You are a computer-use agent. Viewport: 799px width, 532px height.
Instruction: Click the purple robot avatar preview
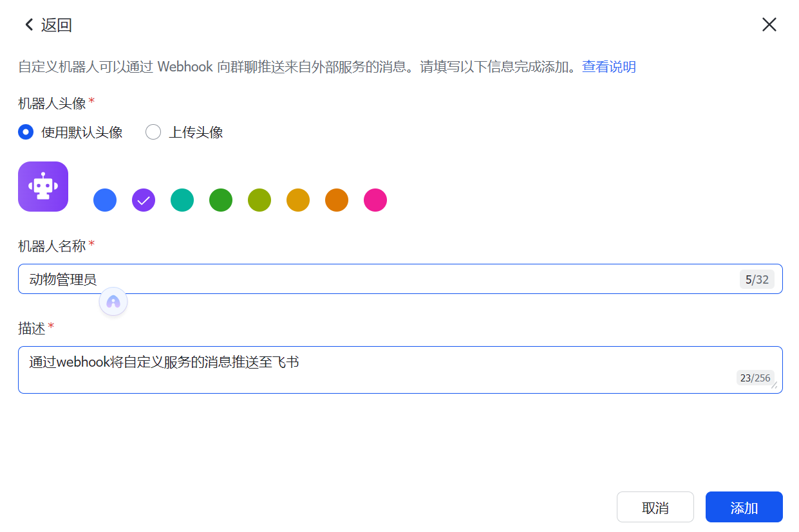tap(43, 187)
